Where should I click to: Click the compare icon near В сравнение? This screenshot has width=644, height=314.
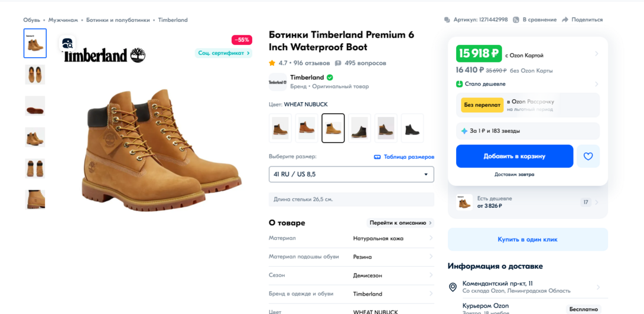(516, 19)
